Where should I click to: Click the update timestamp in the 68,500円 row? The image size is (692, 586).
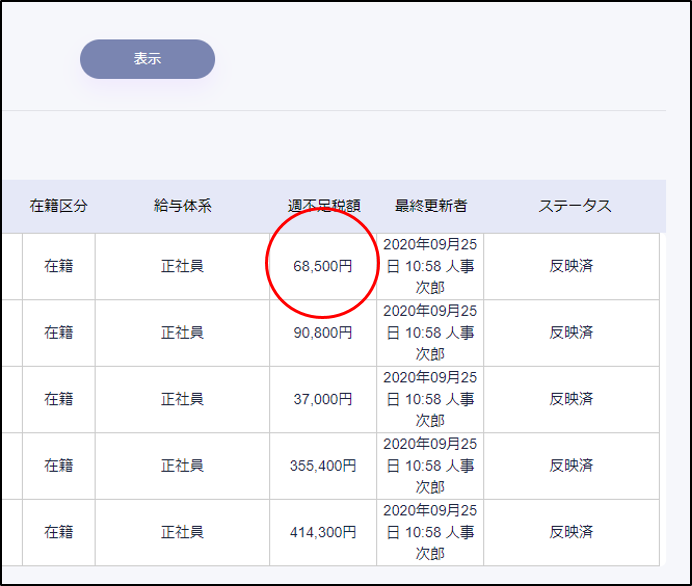point(430,267)
